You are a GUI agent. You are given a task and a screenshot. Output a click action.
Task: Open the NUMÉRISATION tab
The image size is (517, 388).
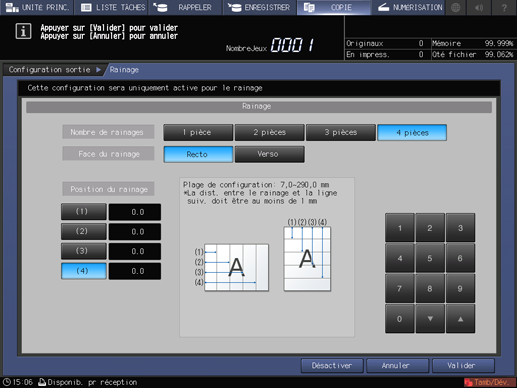410,7
